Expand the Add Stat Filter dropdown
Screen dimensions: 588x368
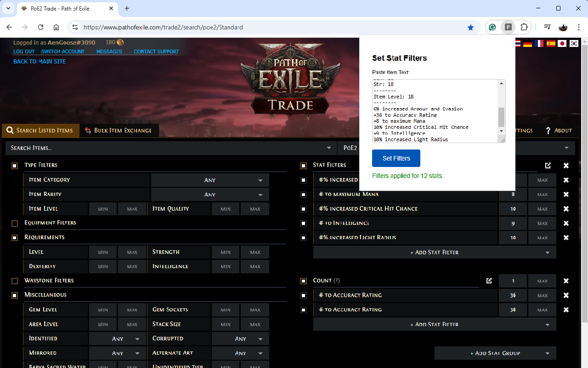434,252
